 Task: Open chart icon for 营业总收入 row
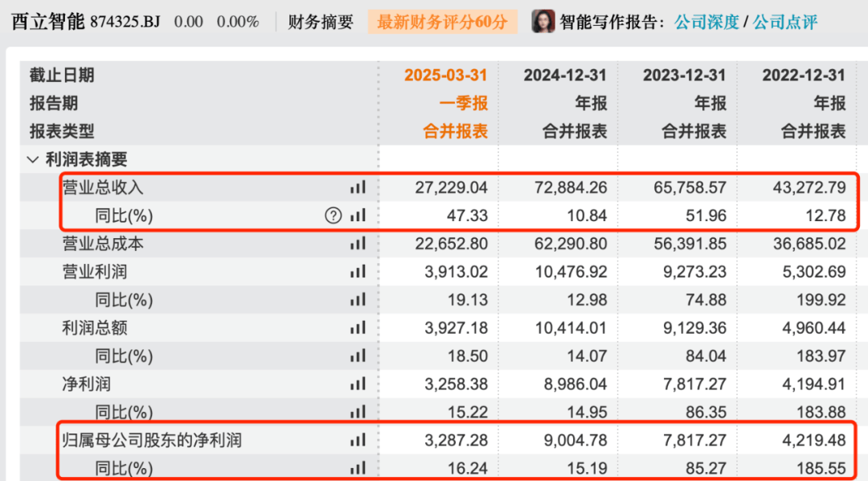tap(358, 187)
